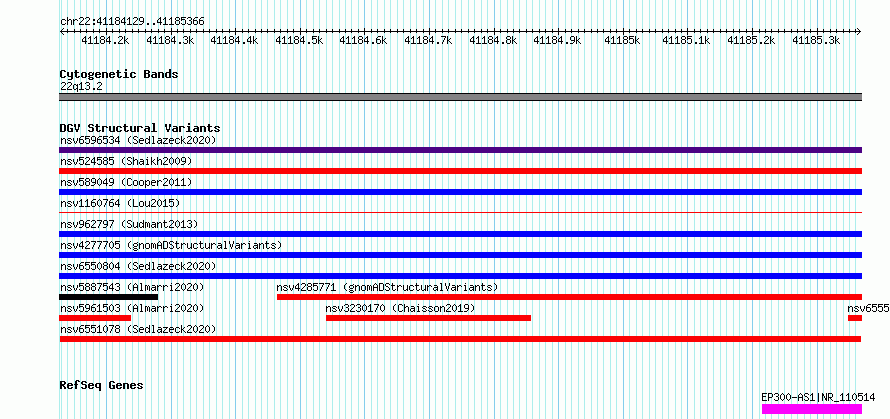This screenshot has height=419, width=890.
Task: Select the small nsv6555 red bar at right edge
Action: 855,318
